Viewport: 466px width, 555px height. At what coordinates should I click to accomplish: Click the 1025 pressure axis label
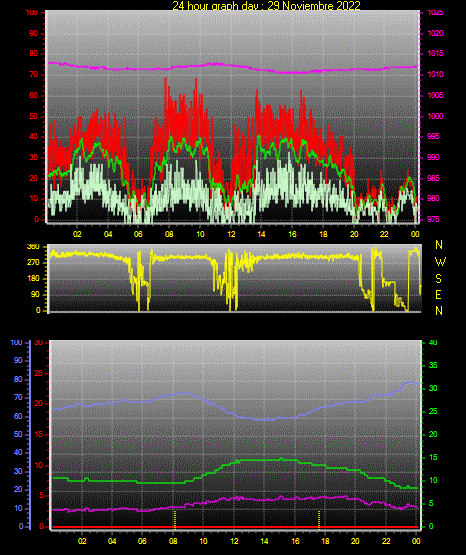coord(436,12)
